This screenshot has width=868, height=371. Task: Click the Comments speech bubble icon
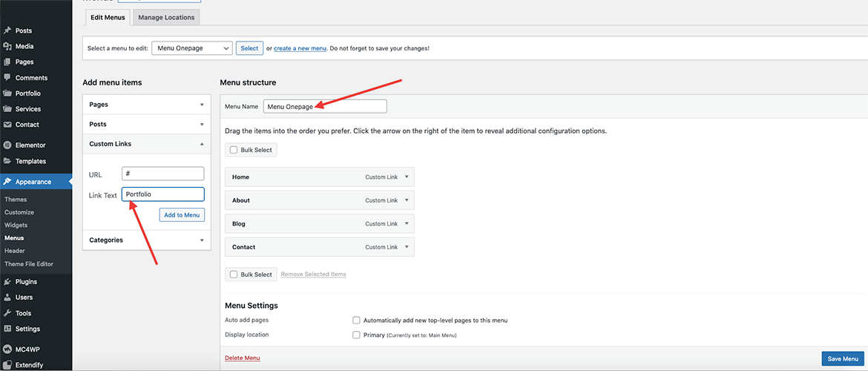click(x=7, y=78)
